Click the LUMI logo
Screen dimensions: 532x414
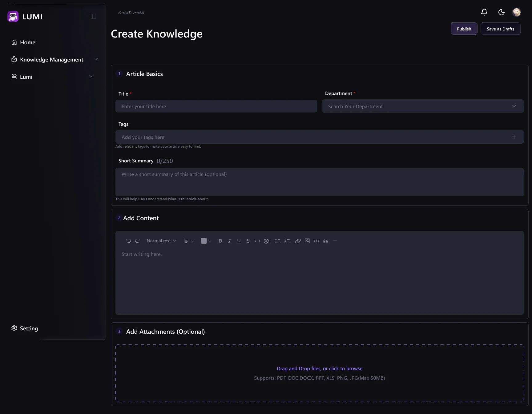(x=25, y=17)
